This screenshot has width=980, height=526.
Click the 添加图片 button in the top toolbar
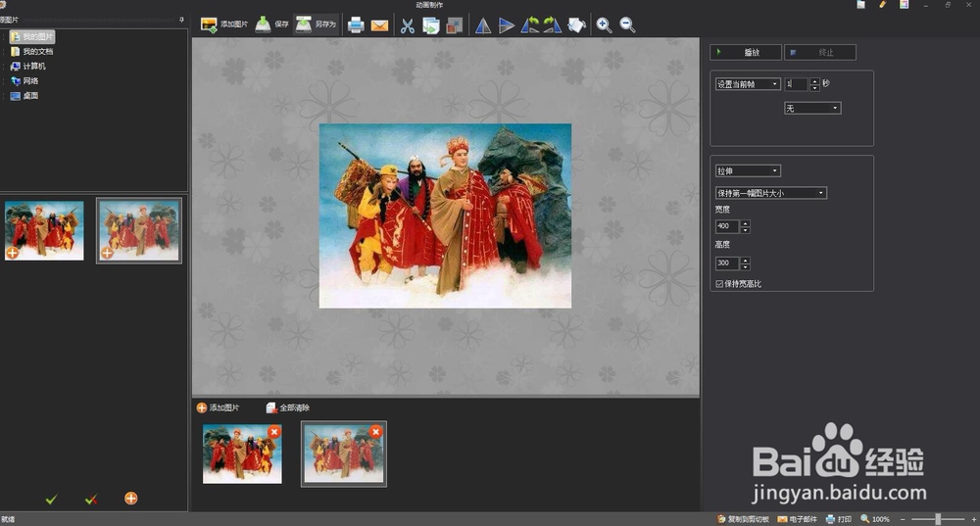coord(223,24)
